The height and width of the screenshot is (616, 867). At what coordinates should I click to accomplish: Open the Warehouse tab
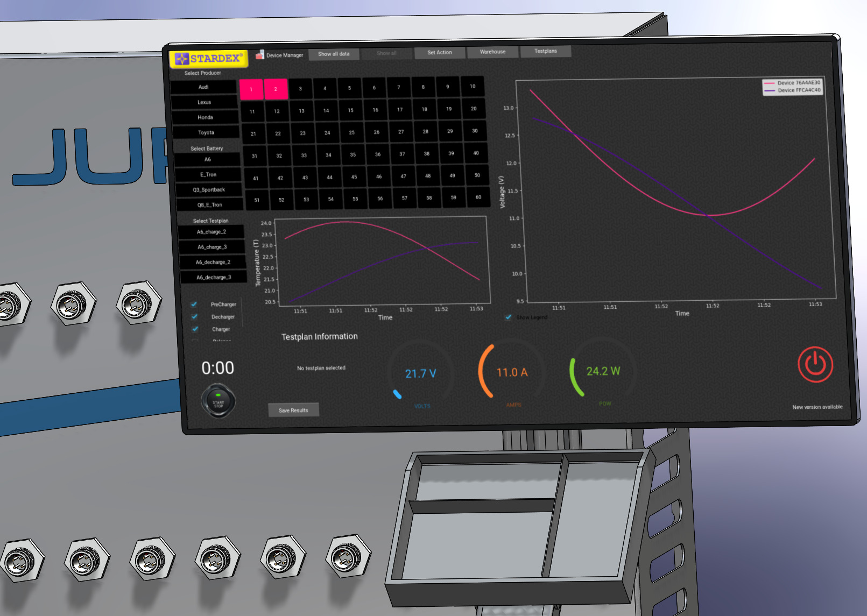(x=492, y=52)
